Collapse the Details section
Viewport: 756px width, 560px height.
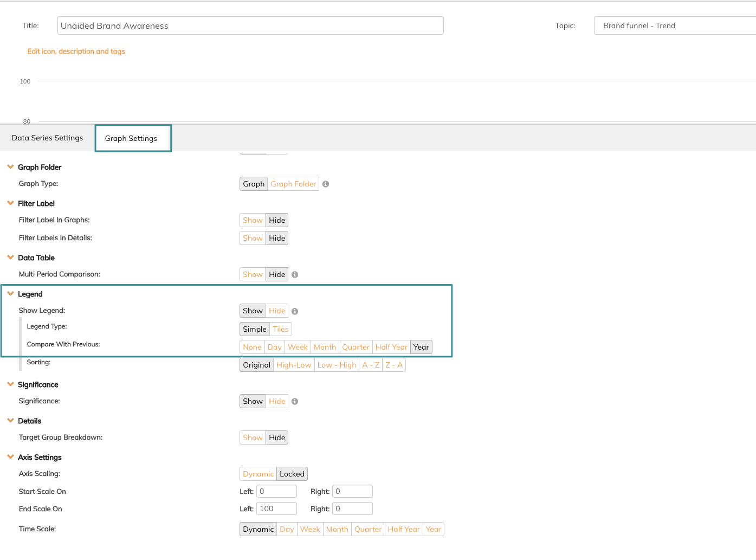tap(10, 421)
